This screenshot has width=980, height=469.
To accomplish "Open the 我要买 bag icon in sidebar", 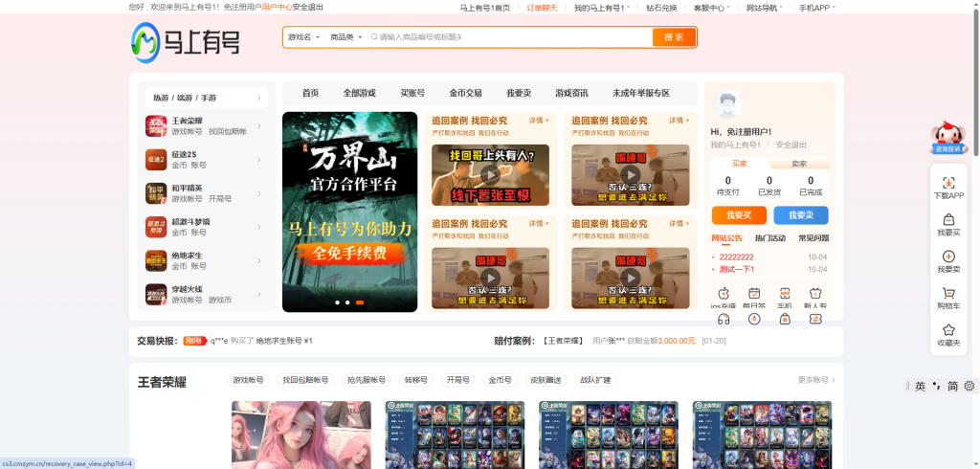I will [x=948, y=220].
